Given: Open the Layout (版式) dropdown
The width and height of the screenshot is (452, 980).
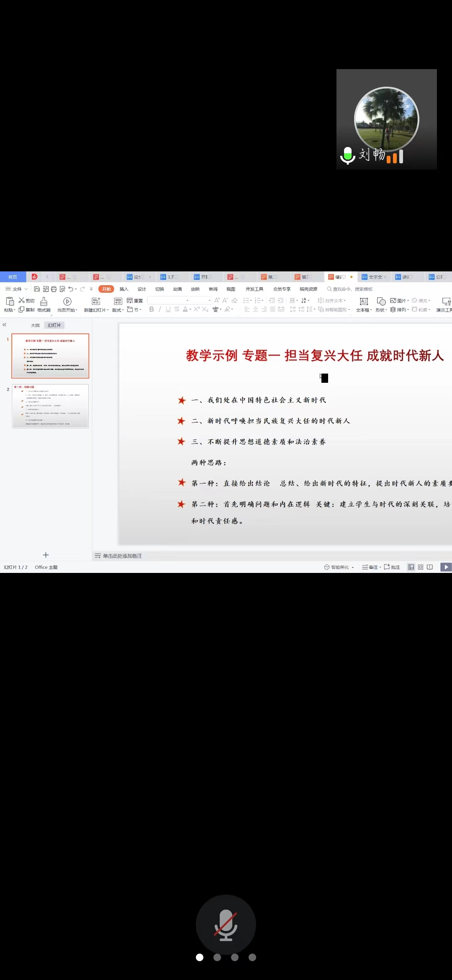Looking at the screenshot, I should tap(118, 310).
